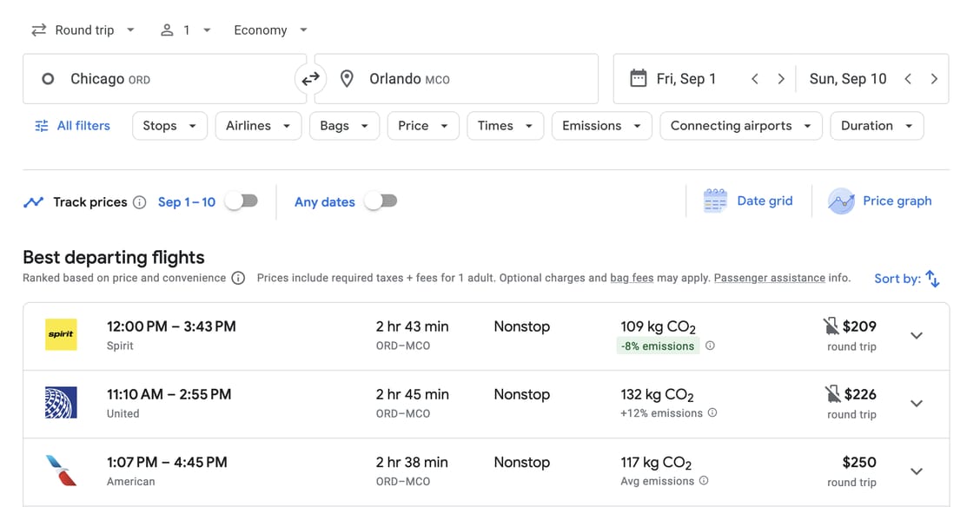
Task: Click info icon next to -8% emissions
Action: [x=710, y=346]
